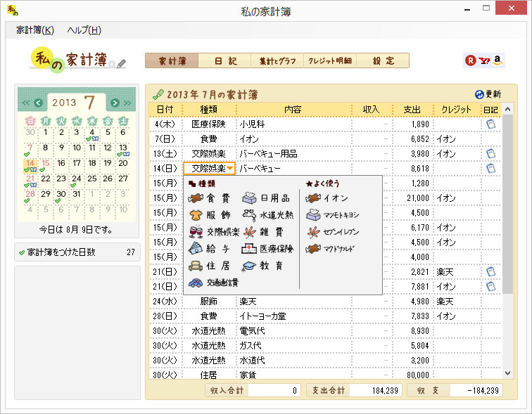This screenshot has width=532, height=414.
Task: Click 6,852 expense cell
Action: point(413,139)
